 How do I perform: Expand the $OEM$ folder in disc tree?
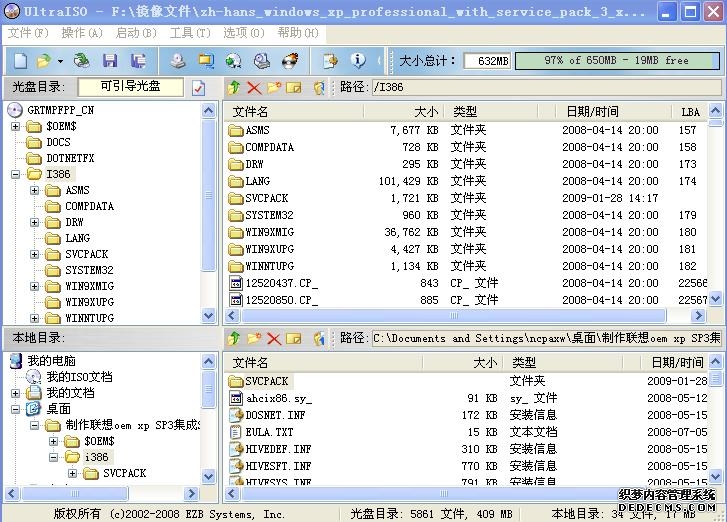(x=16, y=126)
